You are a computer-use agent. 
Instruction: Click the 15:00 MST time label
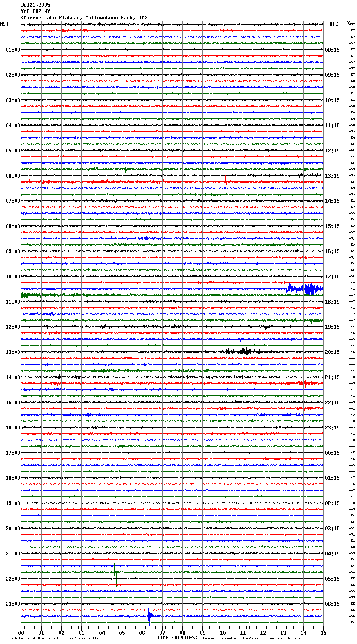pyautogui.click(x=13, y=403)
